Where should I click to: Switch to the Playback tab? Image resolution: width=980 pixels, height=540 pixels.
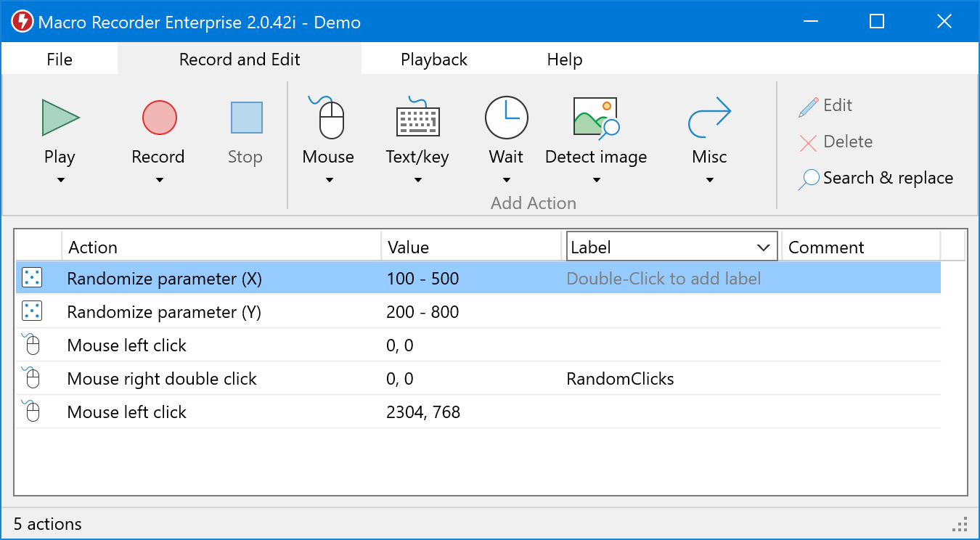pos(433,60)
